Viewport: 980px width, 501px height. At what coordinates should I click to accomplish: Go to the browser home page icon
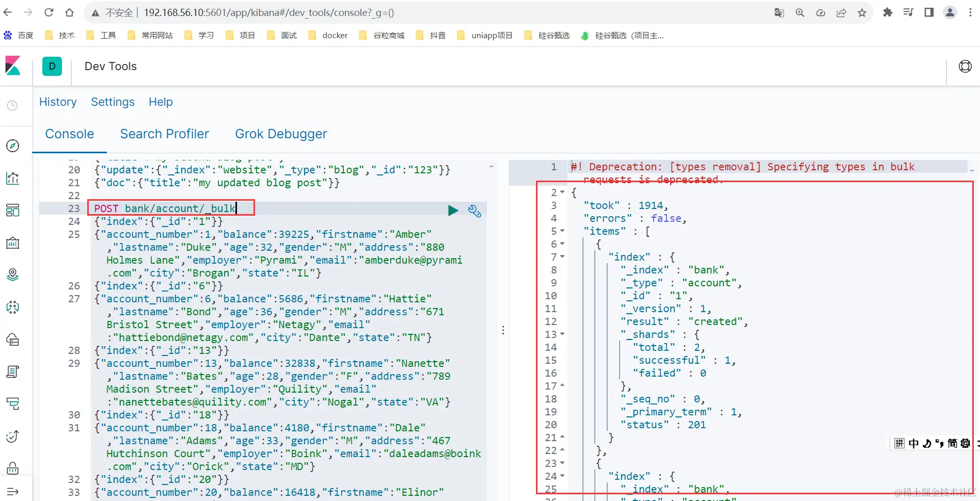[x=70, y=12]
